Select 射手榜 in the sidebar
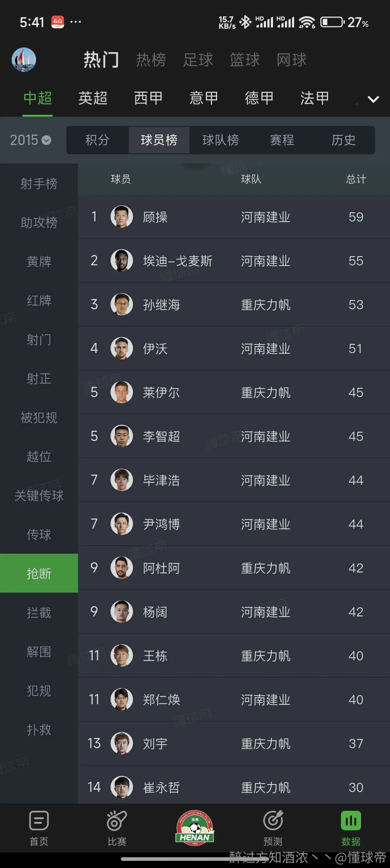This screenshot has width=390, height=868. (x=39, y=184)
